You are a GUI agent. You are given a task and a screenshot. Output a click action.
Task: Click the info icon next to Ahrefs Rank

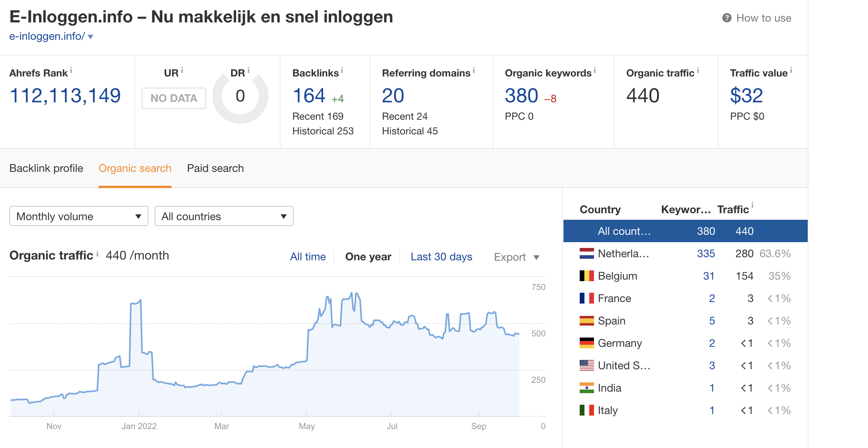[71, 70]
